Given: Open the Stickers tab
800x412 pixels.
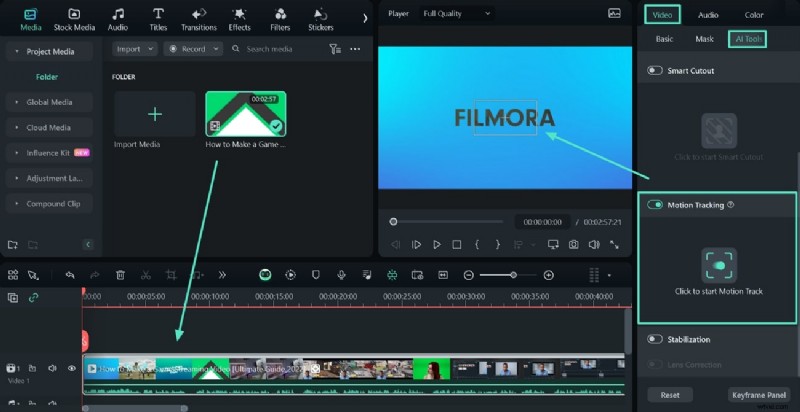Looking at the screenshot, I should coord(320,19).
